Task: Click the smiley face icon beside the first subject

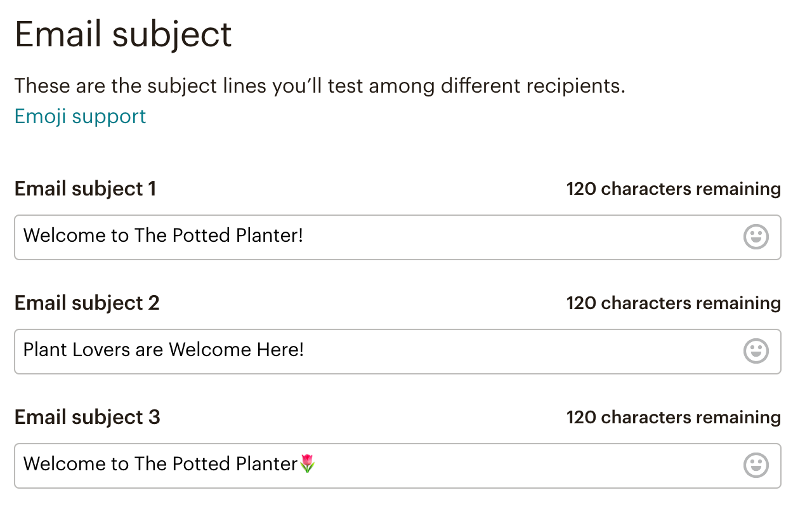Action: 756,237
